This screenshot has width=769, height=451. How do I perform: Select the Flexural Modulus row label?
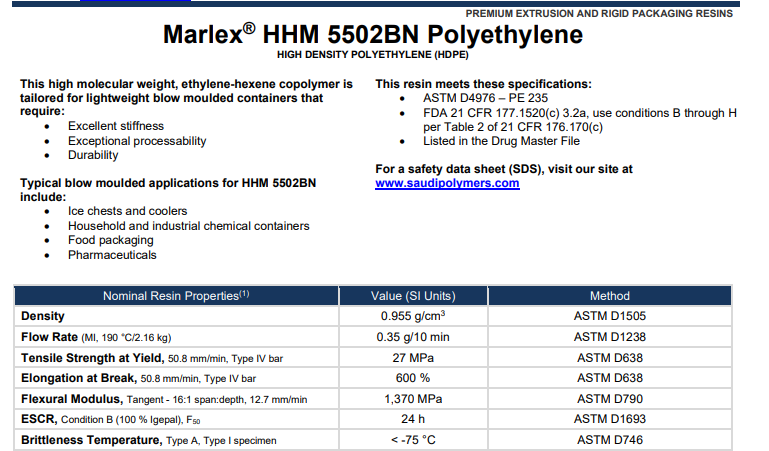point(164,399)
